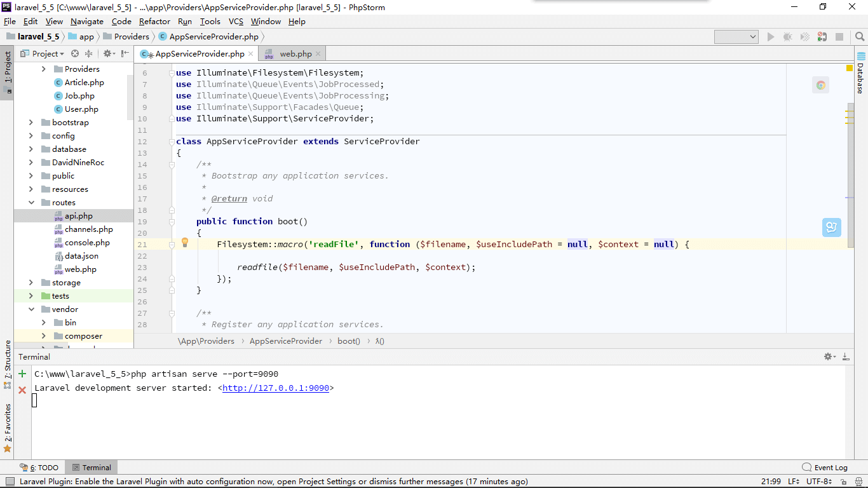The height and width of the screenshot is (488, 868).
Task: Collapse the routes folder in the Project tree
Action: pos(30,202)
